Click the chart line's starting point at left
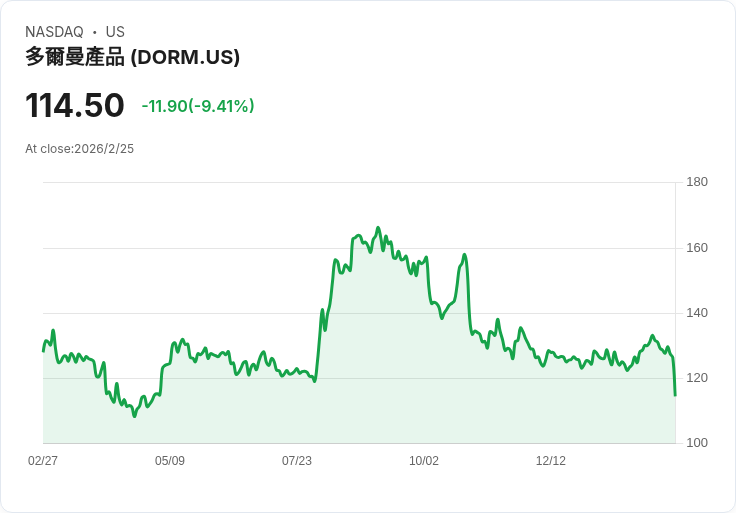This screenshot has height=513, width=736. (43, 350)
